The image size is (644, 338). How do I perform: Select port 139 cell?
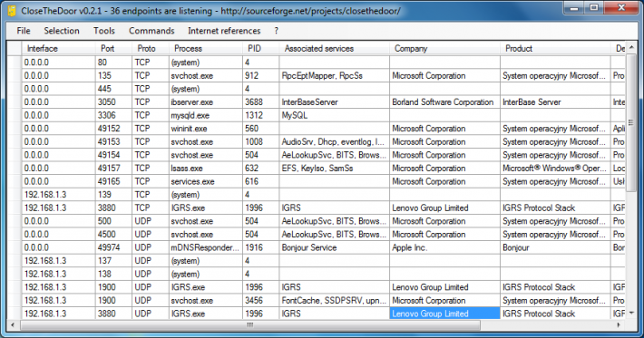(113, 195)
